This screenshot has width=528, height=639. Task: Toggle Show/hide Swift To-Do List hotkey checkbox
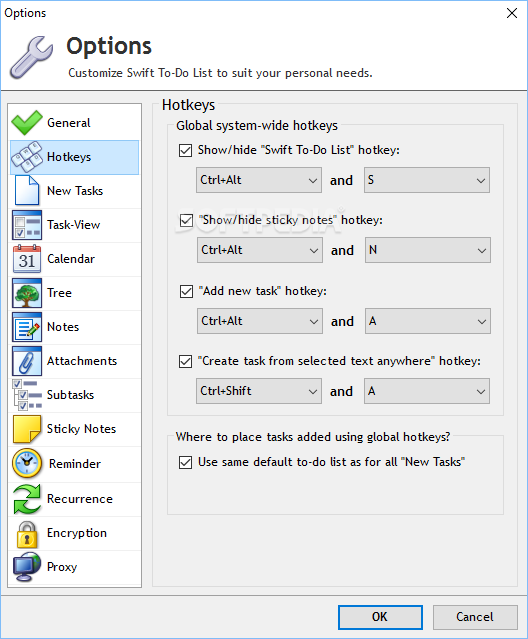click(x=185, y=150)
